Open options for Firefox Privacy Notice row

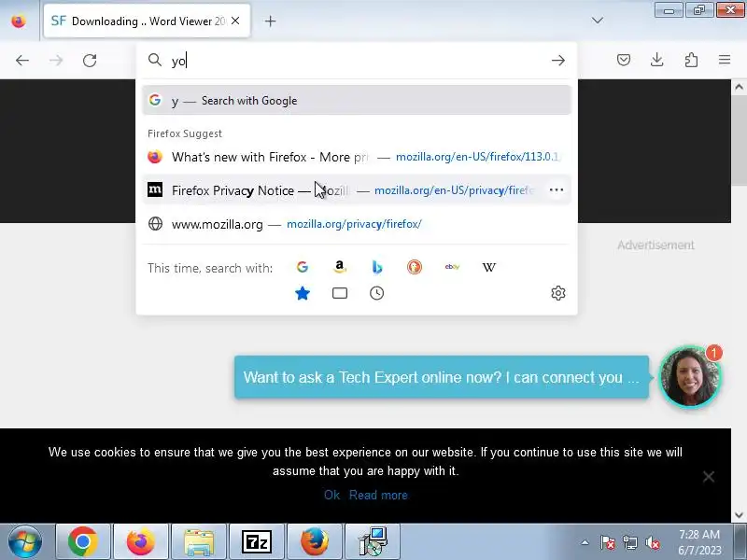(x=557, y=190)
